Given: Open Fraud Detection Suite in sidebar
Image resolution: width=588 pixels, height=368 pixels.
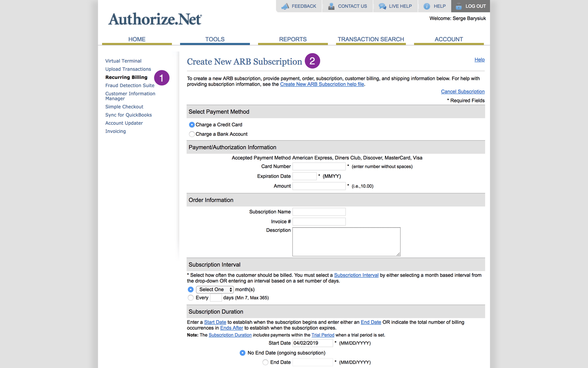Looking at the screenshot, I should pos(130,85).
